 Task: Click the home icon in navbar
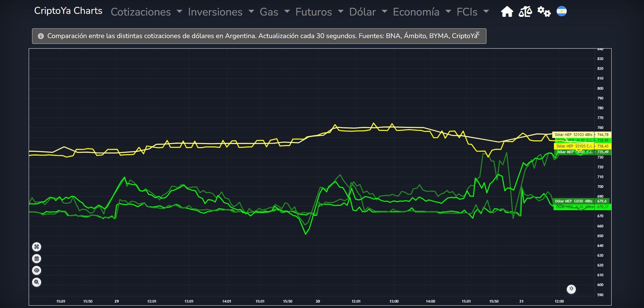(507, 12)
